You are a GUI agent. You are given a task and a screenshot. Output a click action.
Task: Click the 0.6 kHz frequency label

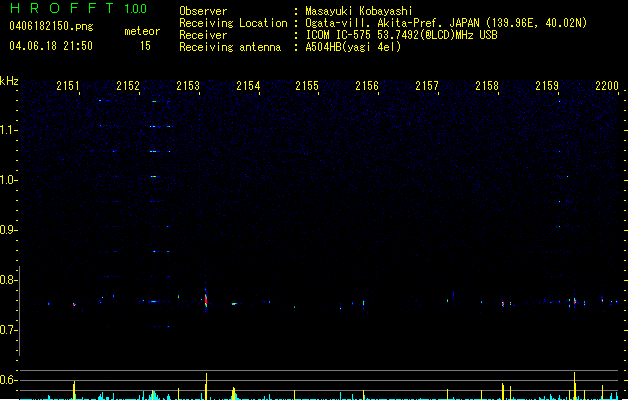(x=8, y=380)
